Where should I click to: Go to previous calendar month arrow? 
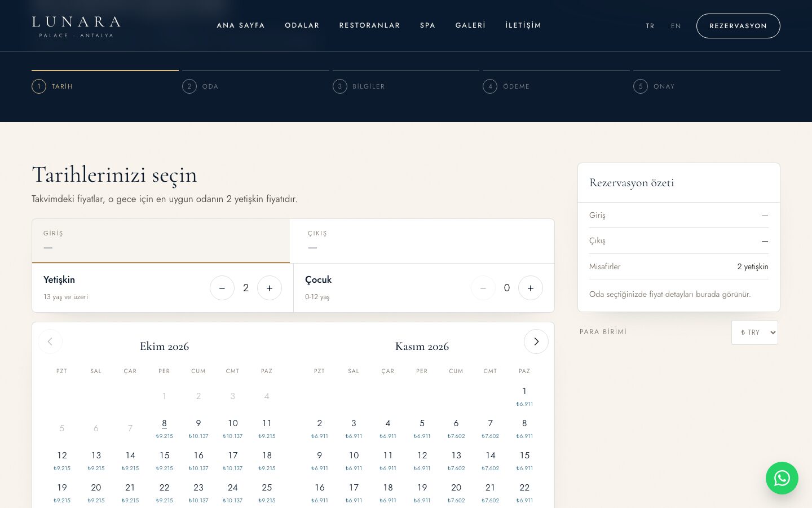tap(50, 341)
